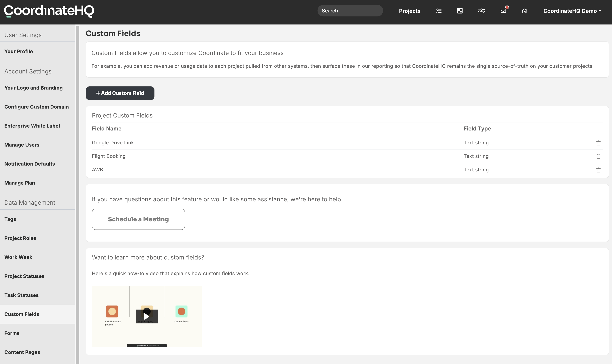Click the AWB field name
The height and width of the screenshot is (364, 612).
97,170
